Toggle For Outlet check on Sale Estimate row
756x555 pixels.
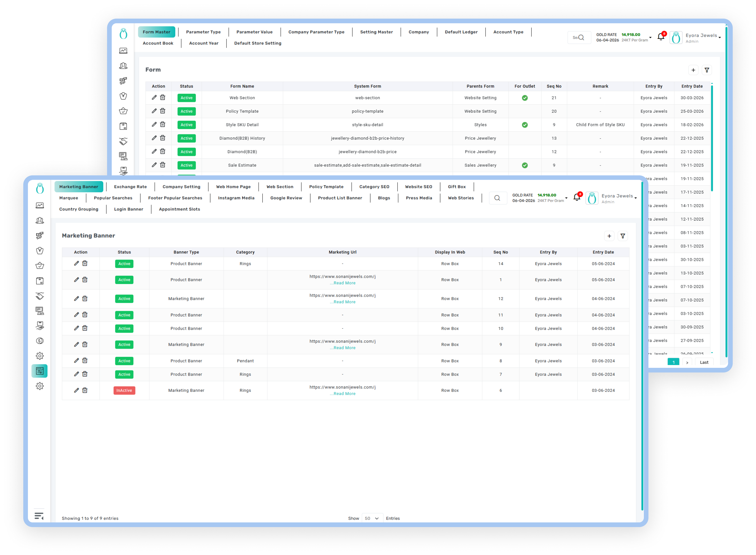point(525,165)
